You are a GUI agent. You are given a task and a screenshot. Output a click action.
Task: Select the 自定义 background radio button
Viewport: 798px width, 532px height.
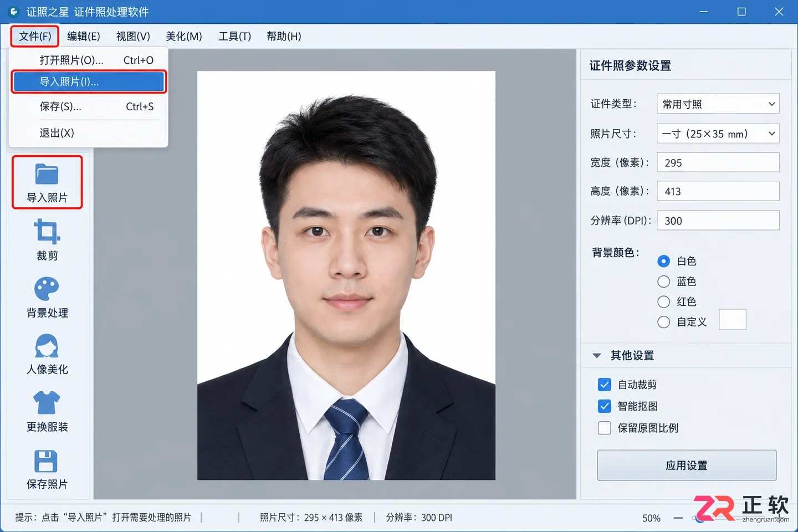point(663,322)
